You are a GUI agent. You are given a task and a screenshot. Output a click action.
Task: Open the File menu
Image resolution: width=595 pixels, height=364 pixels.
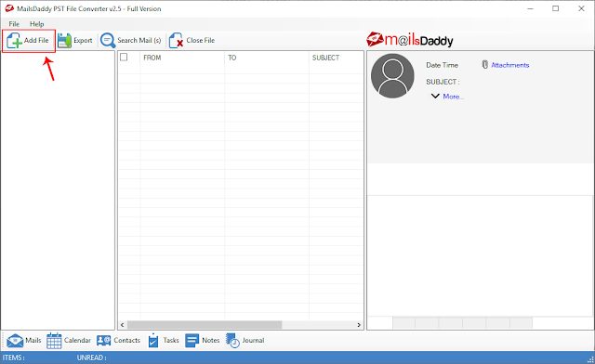pos(14,24)
